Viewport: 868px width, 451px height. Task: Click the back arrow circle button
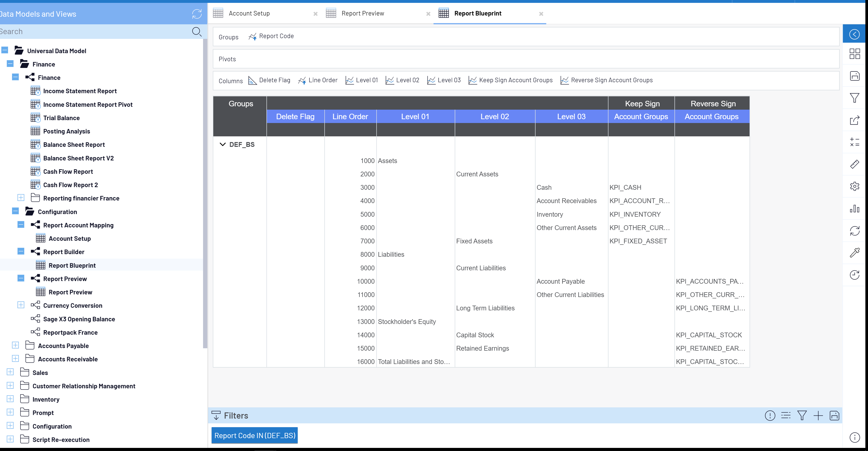click(854, 34)
